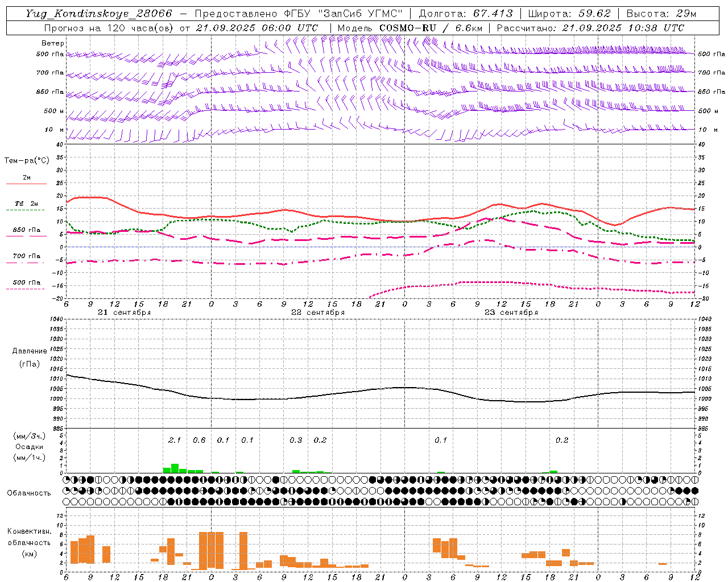Select the "Конвективн." label text
The width and height of the screenshot is (728, 582).
(29, 531)
